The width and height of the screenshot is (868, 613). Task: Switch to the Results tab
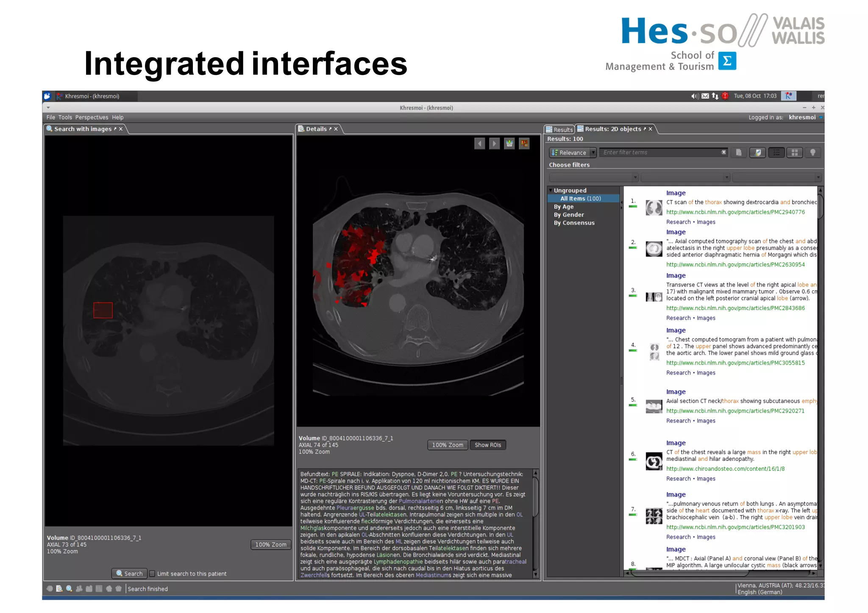559,130
